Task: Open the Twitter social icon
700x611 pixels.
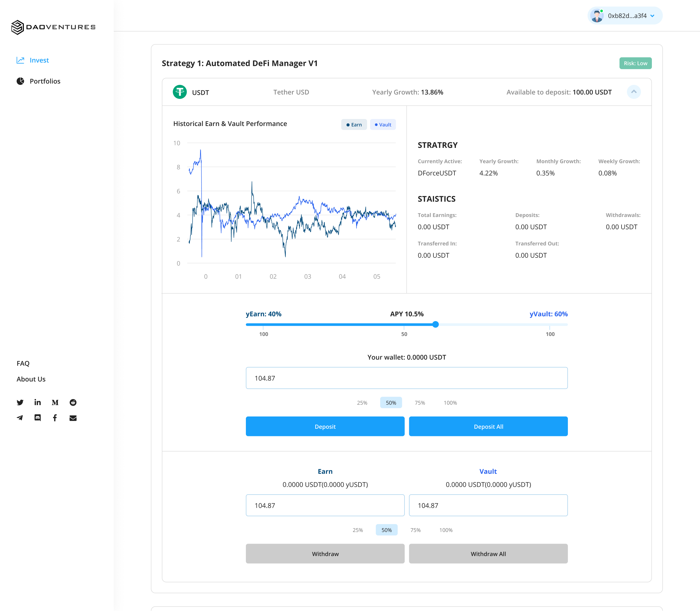Action: tap(20, 403)
